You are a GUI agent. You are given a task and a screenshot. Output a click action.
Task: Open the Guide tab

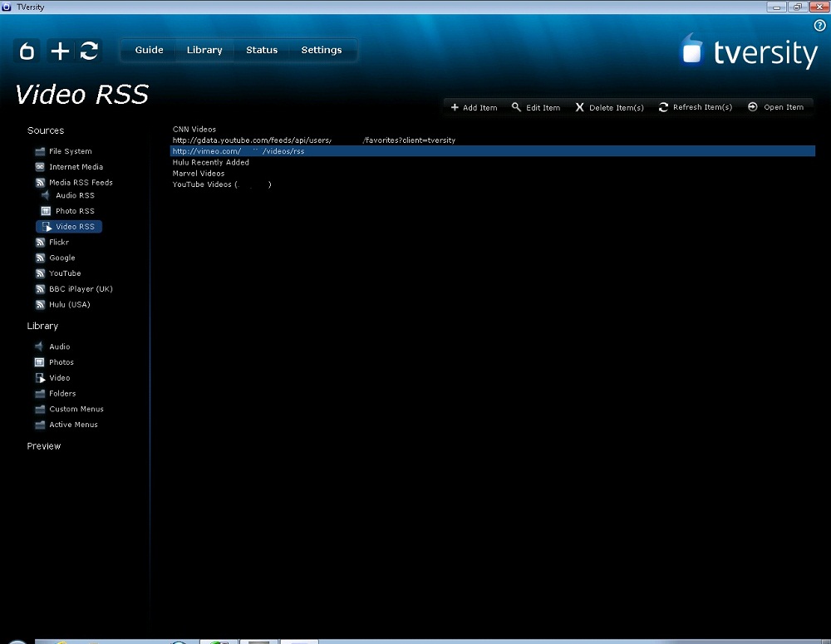click(x=149, y=50)
